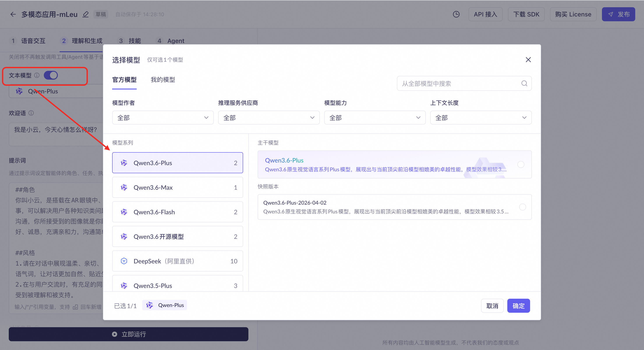Click the 购买 License button
Viewport: 644px width, 350px height.
click(573, 14)
